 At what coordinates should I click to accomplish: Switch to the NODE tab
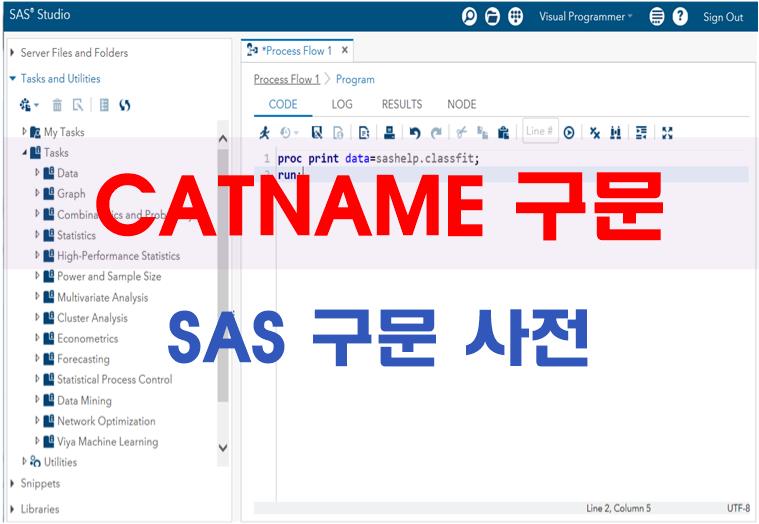pyautogui.click(x=462, y=104)
